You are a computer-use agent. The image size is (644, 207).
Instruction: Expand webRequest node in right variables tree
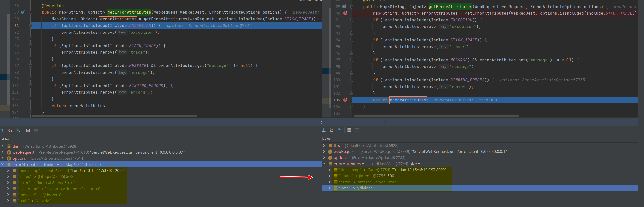324,151
